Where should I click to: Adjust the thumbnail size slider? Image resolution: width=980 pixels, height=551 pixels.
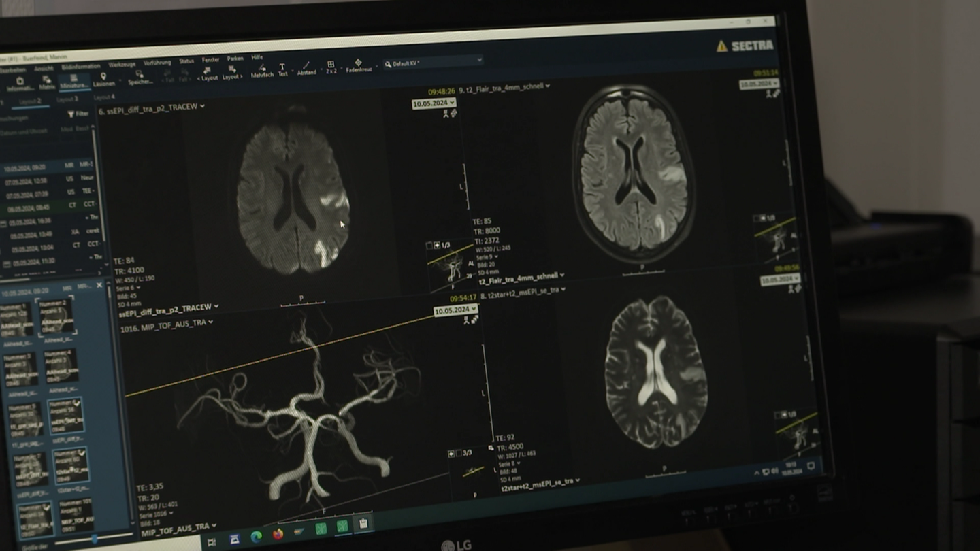(x=95, y=539)
